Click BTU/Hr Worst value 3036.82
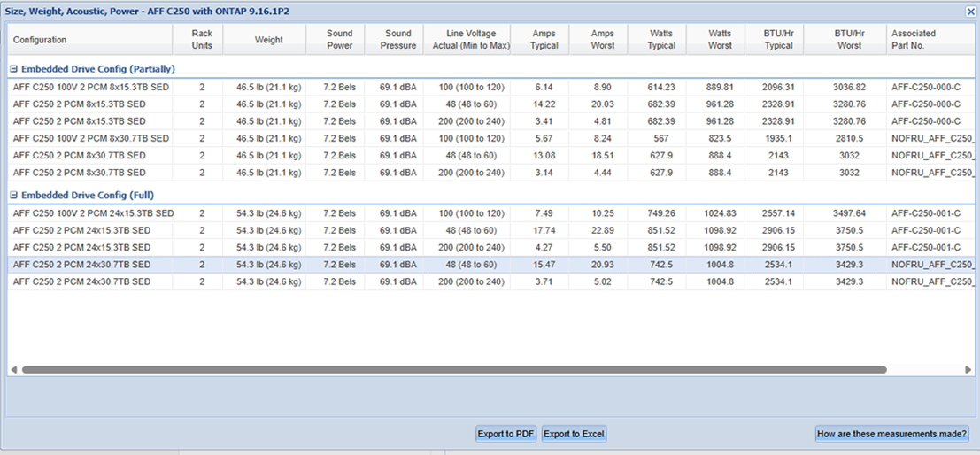 tap(849, 87)
